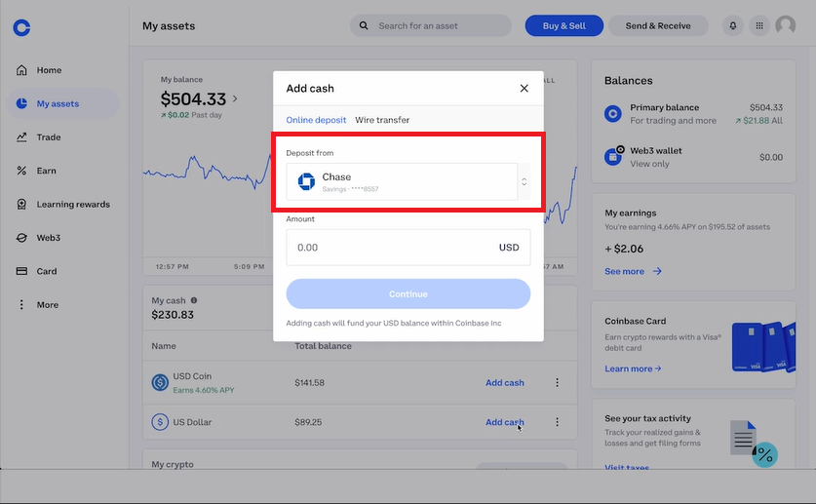Click the My cash info icon

(x=194, y=300)
